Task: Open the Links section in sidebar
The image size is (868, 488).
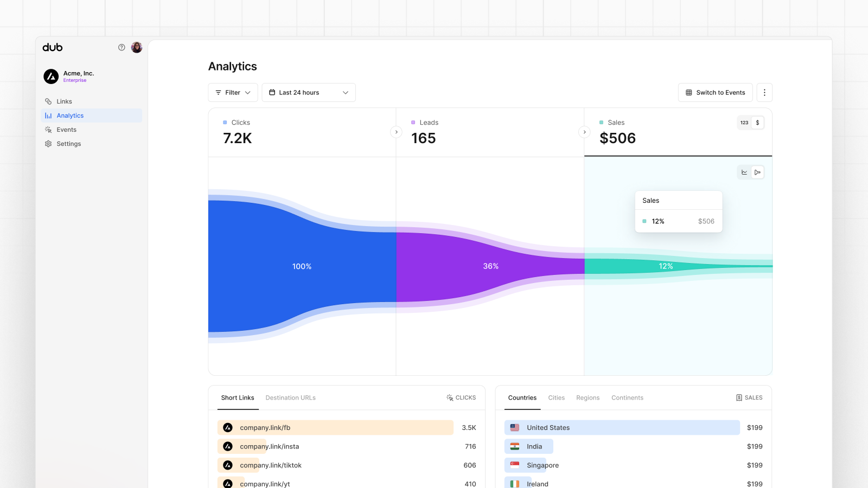Action: 64,101
